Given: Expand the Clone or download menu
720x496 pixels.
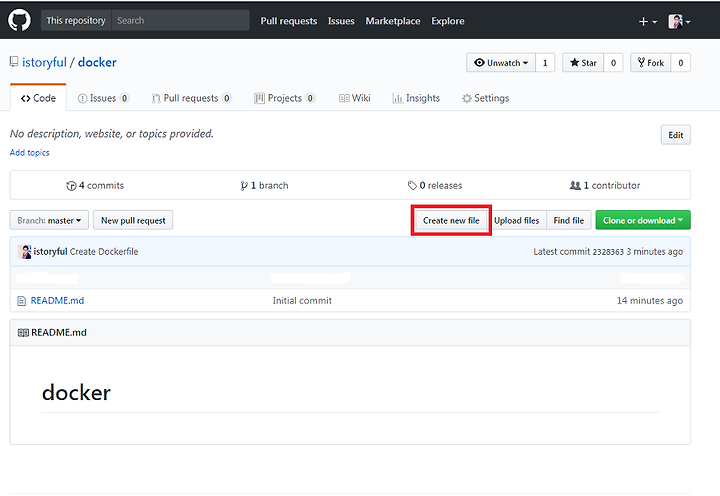Looking at the screenshot, I should (643, 220).
